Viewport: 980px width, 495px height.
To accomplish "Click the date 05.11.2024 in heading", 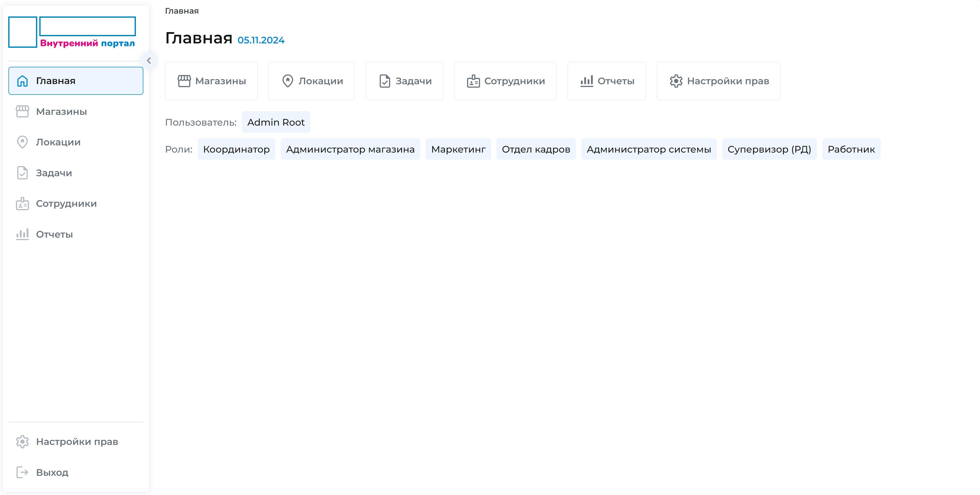I will [x=261, y=40].
